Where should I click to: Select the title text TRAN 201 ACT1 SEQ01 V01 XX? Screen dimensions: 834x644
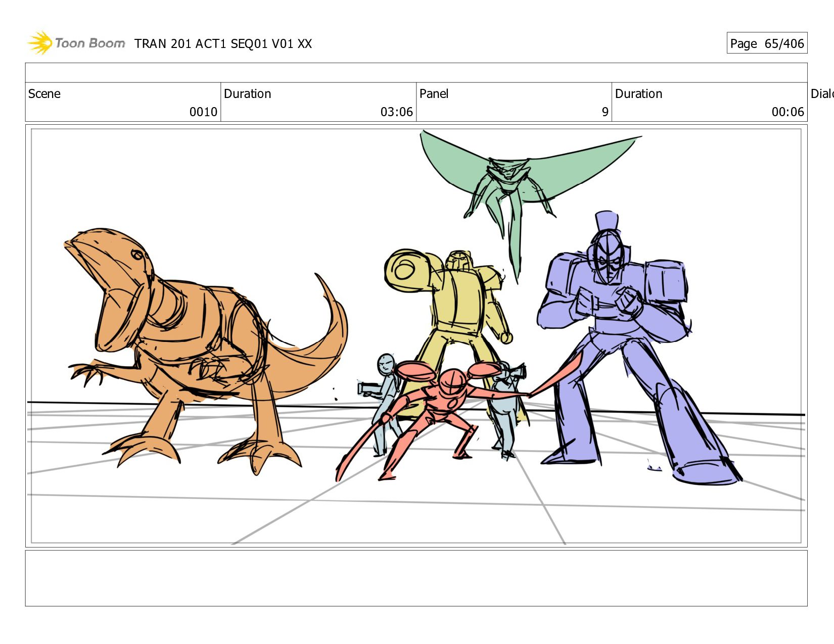(223, 44)
